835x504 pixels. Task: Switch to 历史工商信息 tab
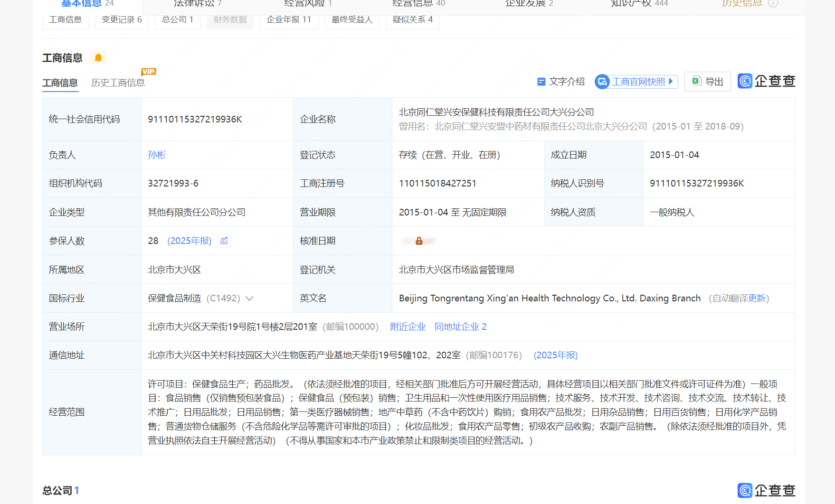point(118,83)
